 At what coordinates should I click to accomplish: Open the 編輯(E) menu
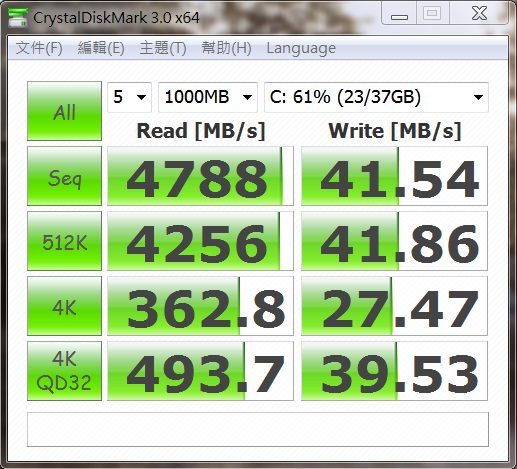[x=101, y=48]
